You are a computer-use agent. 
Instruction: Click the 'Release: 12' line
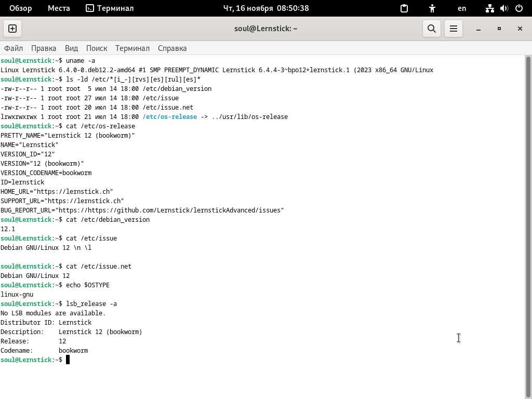coord(33,341)
